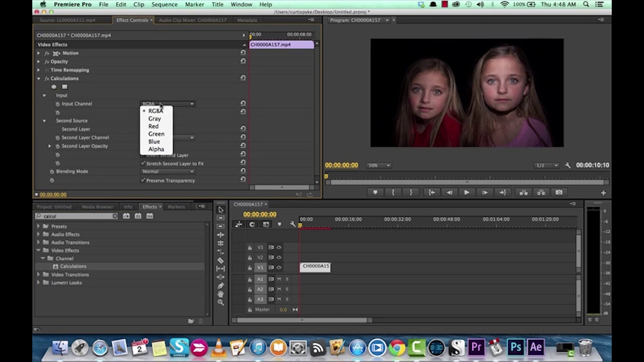Open timeline display settings wrench

pos(293,224)
